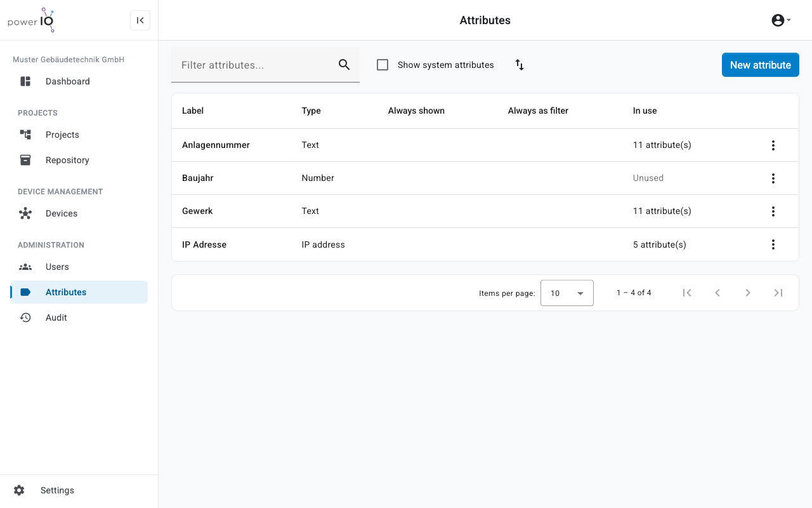
Task: Open Dashboard from the sidebar
Action: [79, 81]
